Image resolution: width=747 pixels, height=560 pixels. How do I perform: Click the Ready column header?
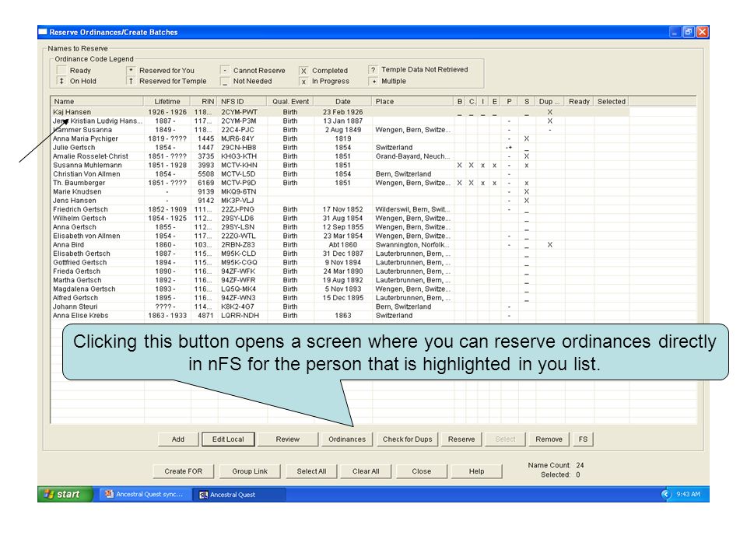579,101
